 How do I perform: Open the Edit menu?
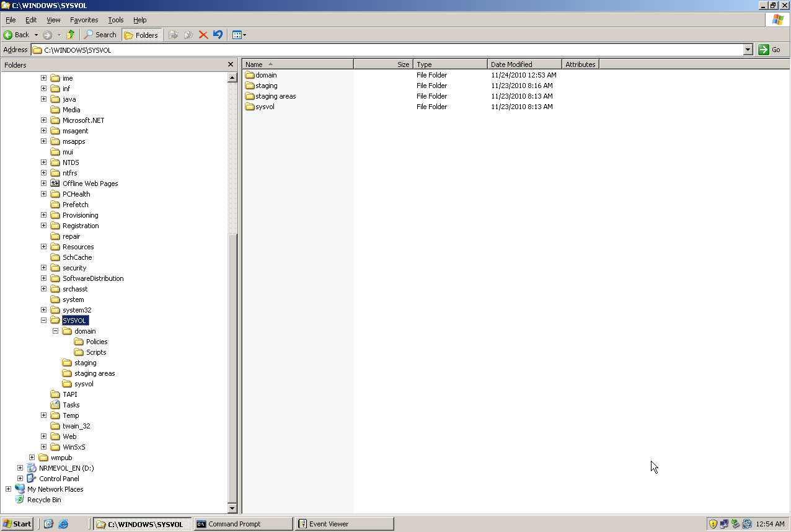[31, 20]
